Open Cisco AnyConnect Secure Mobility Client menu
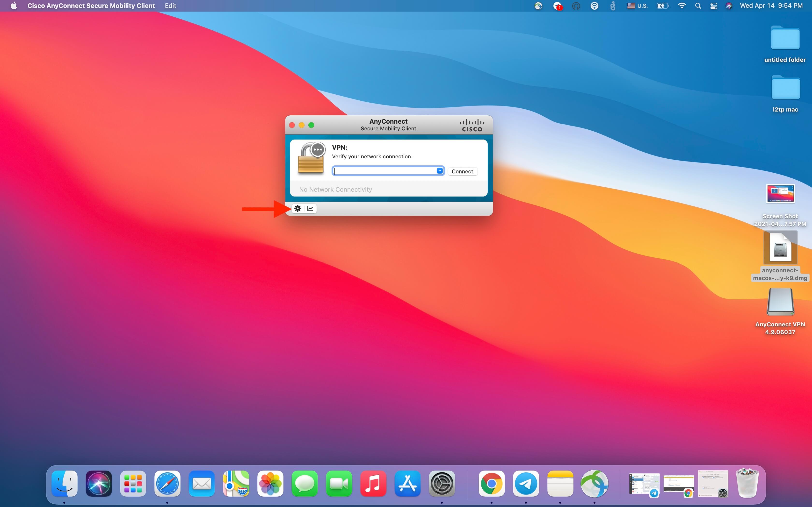 [91, 6]
